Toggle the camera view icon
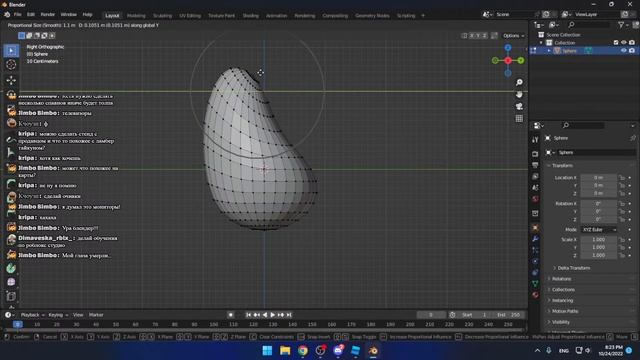Screen dimensions: 640x360 point(519,106)
